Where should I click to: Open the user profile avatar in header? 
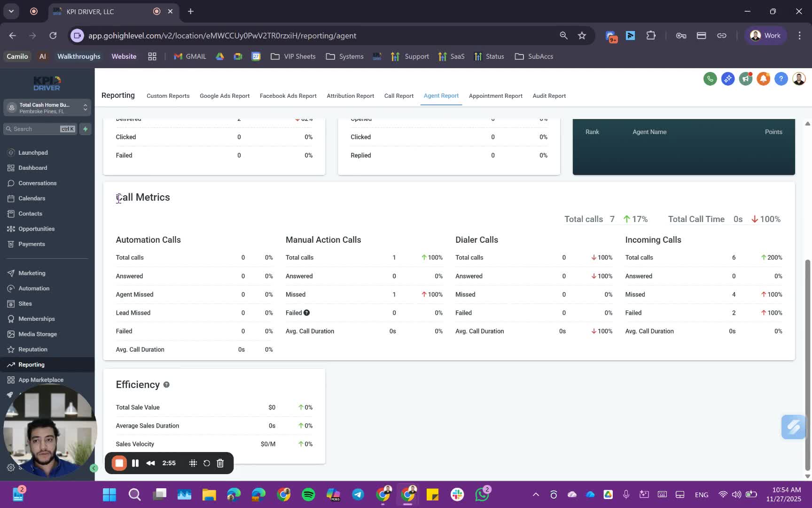pos(799,79)
